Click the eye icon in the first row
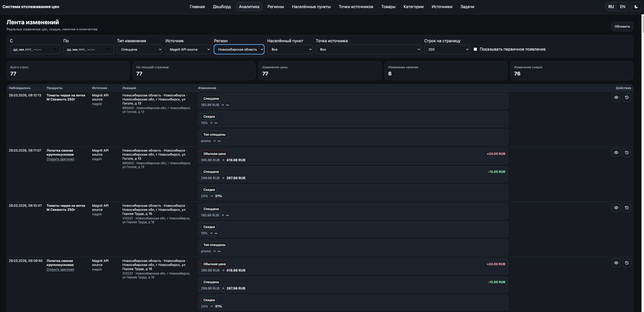 pos(616,97)
